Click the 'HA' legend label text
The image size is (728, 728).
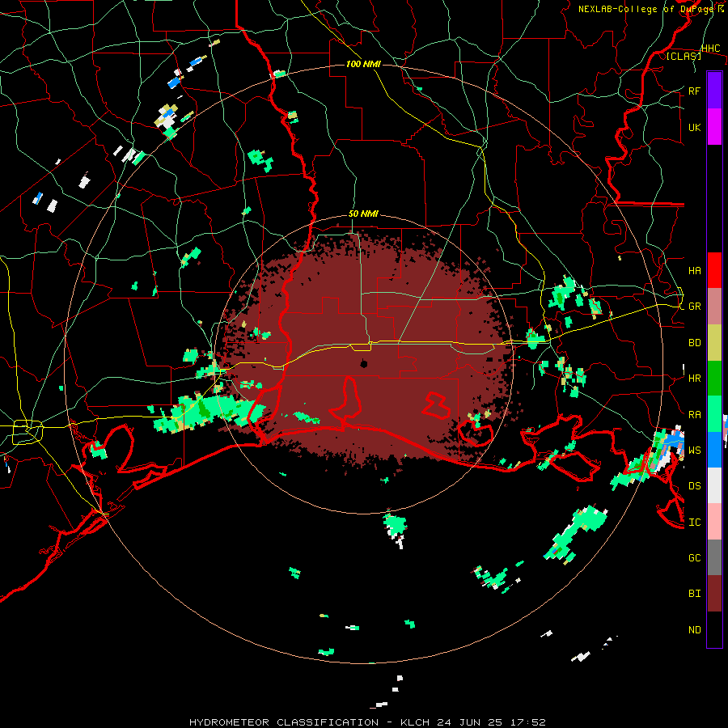point(694,271)
